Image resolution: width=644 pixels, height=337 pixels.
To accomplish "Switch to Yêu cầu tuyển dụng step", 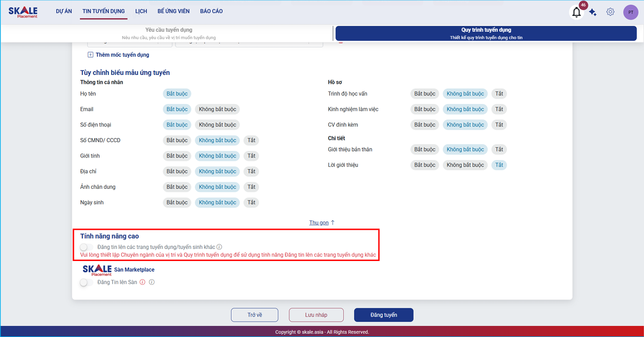I will pyautogui.click(x=169, y=33).
